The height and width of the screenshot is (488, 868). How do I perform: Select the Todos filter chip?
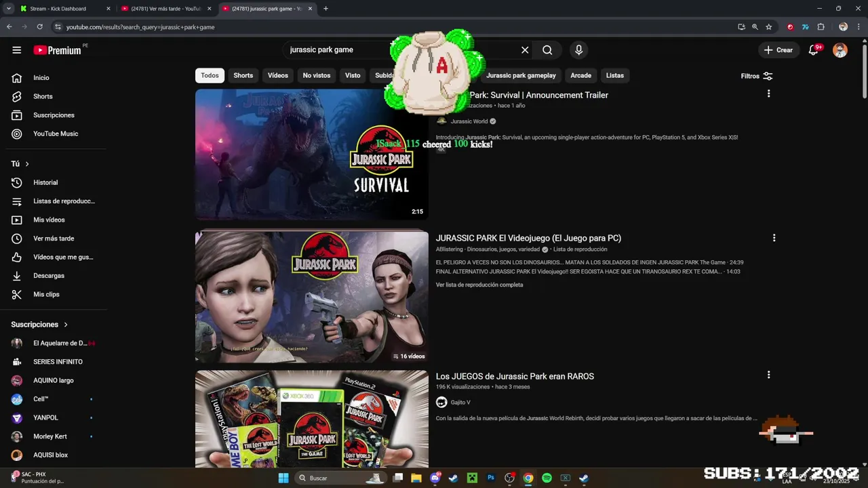point(210,75)
